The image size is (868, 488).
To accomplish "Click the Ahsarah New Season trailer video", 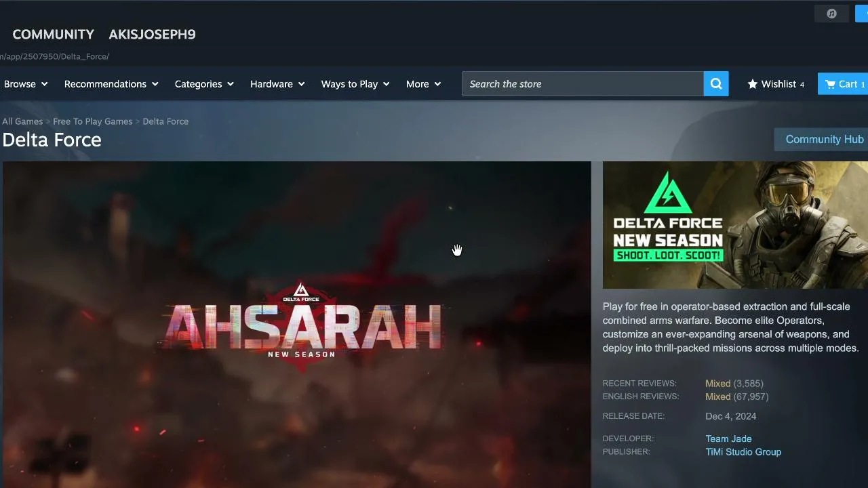I will pos(296,325).
